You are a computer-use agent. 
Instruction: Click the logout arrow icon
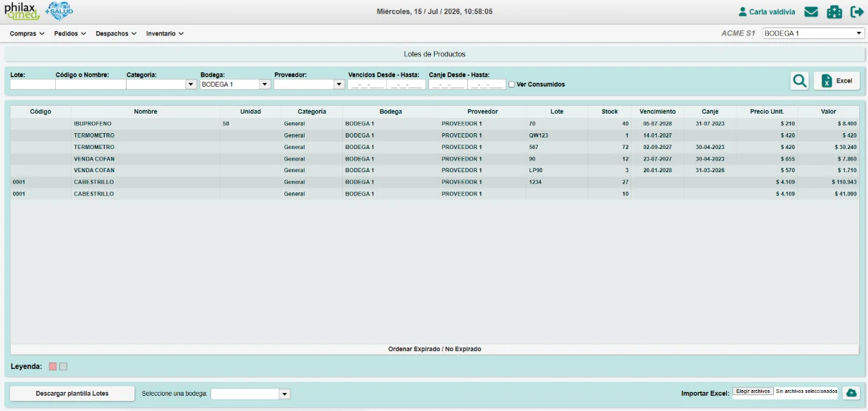(x=857, y=12)
